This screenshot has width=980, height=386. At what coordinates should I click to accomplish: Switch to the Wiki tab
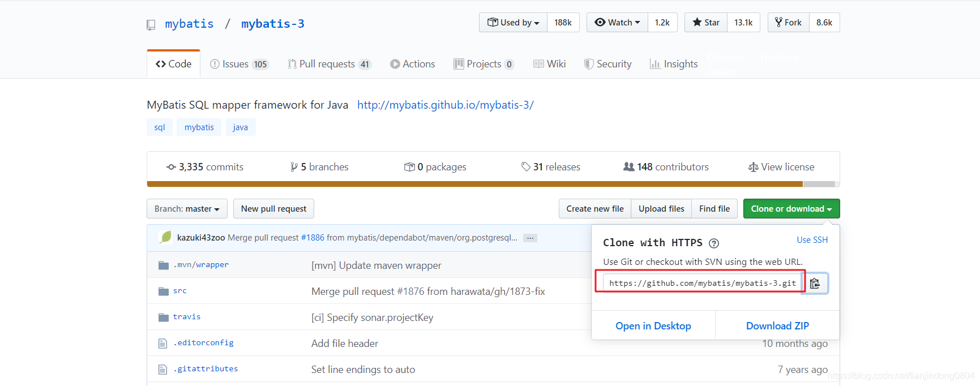click(x=550, y=64)
